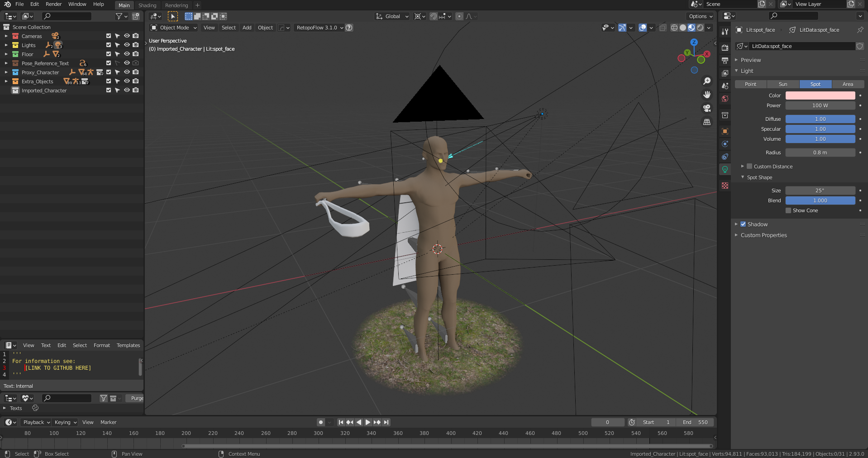Click the Purge button

pos(135,398)
